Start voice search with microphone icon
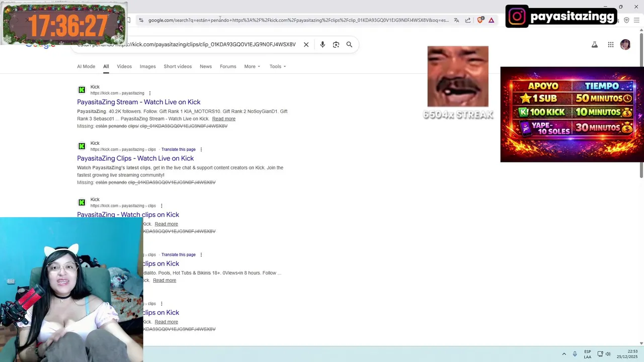 click(x=323, y=44)
